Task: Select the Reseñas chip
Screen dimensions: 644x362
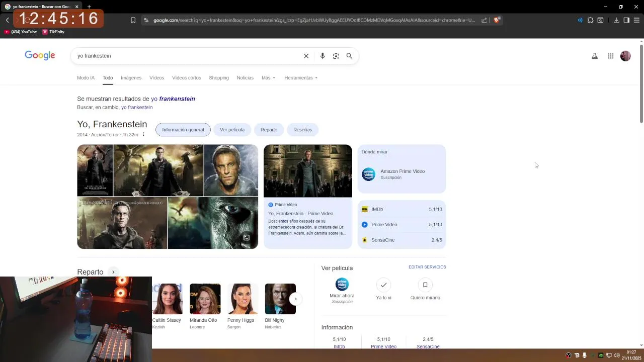Action: coord(302,130)
